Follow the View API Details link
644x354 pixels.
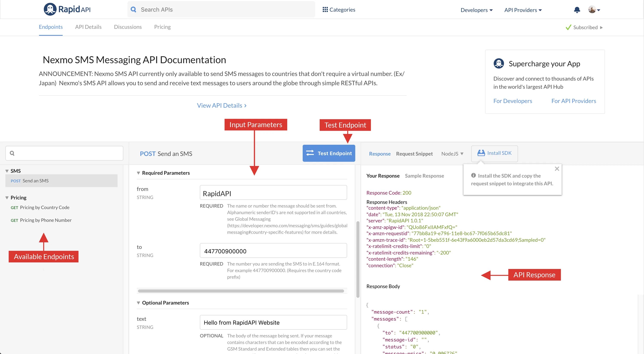(x=222, y=105)
